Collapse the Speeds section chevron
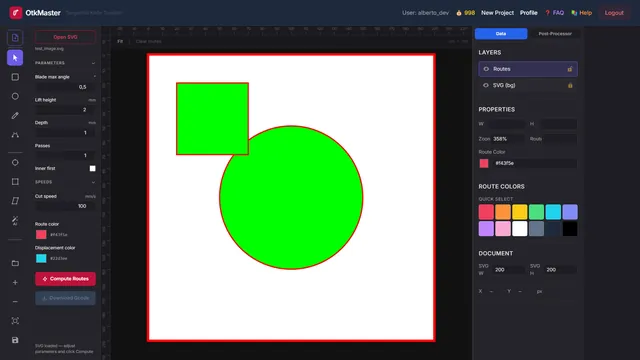Viewport: 640px width, 360px height. 93,182
